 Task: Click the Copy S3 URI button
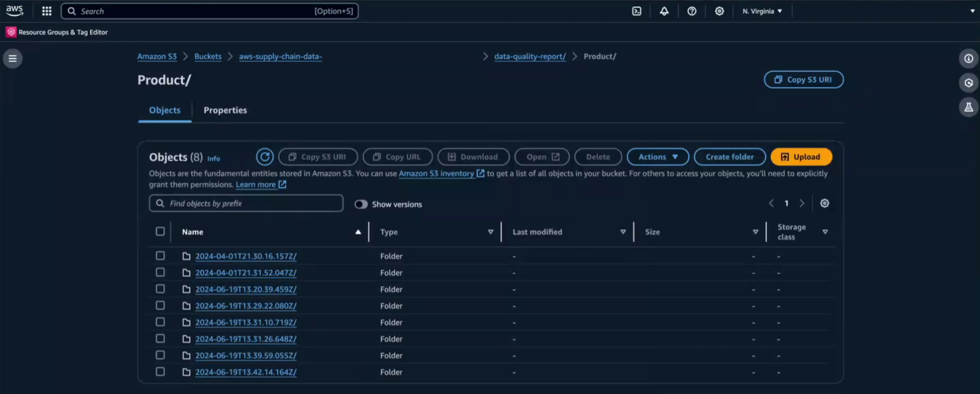804,79
